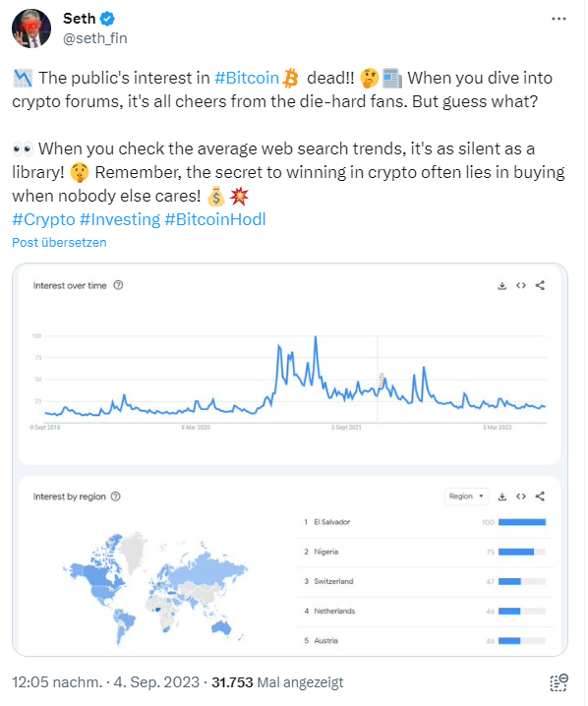Share the Interest over time chart
This screenshot has height=706, width=588.
pos(542,286)
